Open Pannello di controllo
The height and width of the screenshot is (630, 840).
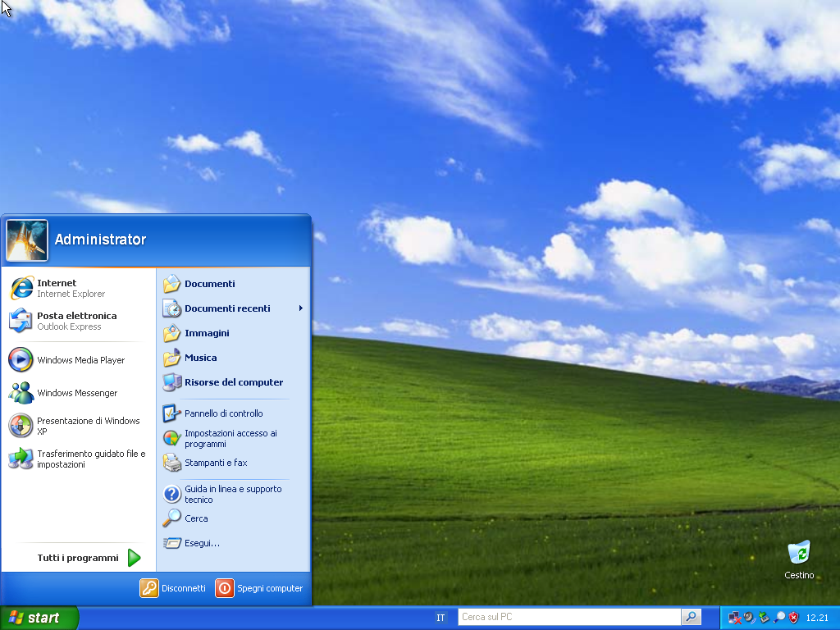234,413
